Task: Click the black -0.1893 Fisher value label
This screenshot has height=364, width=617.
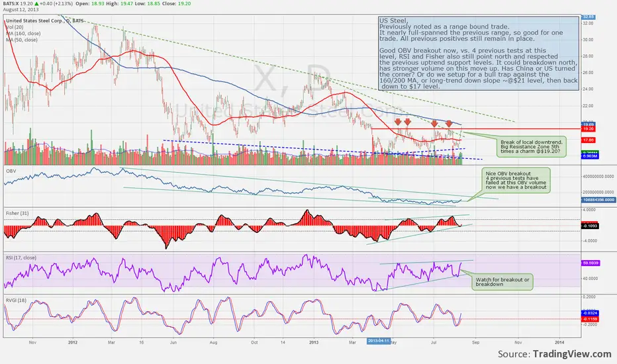Action: pos(590,226)
